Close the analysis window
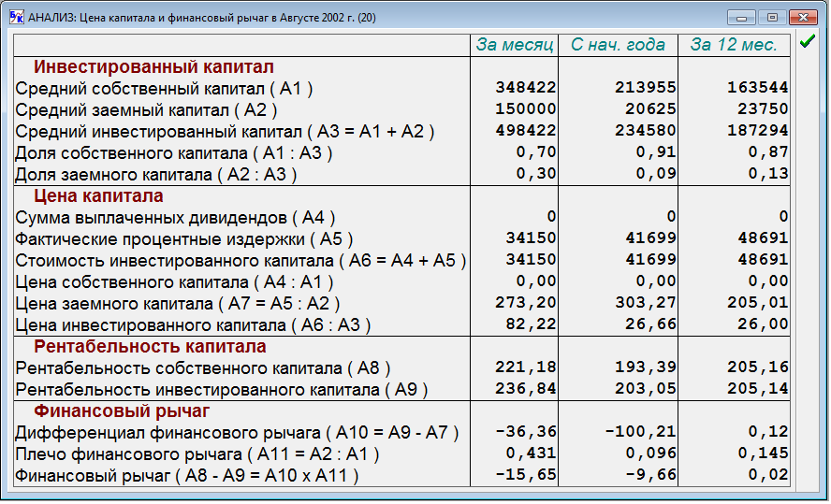Screen dimensions: 831x504 [x=804, y=18]
